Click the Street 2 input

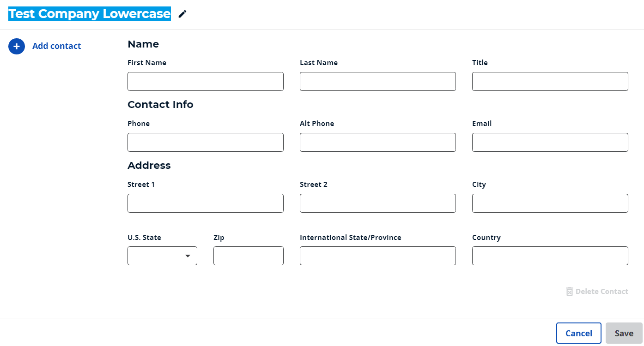(x=378, y=203)
